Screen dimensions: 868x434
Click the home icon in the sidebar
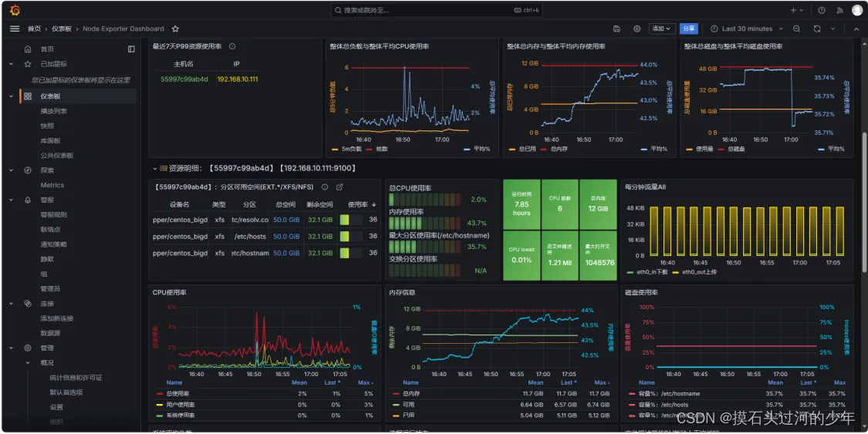click(x=28, y=49)
